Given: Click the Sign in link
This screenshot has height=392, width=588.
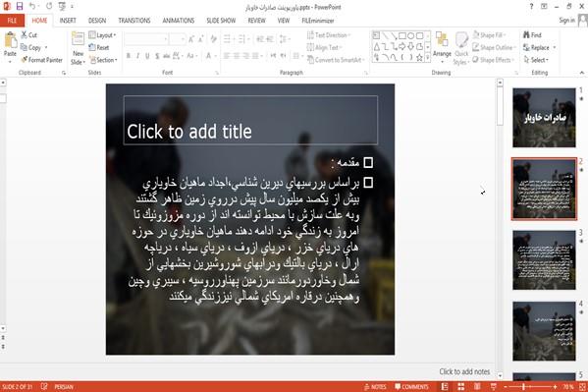Looking at the screenshot, I should tap(566, 21).
